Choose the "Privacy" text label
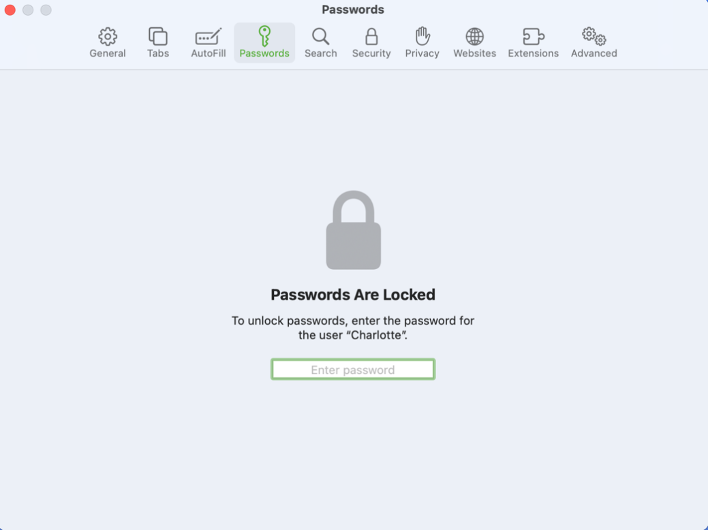Viewport: 708px width, 531px height. 422,54
